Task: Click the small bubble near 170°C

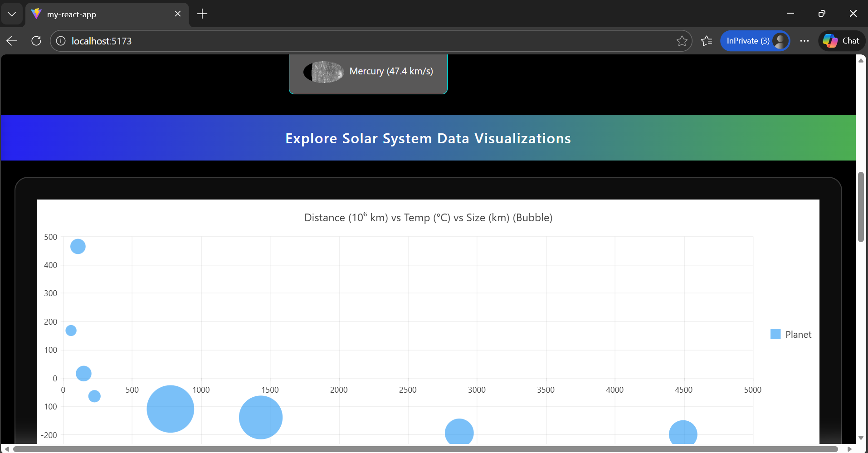Action: pyautogui.click(x=71, y=331)
